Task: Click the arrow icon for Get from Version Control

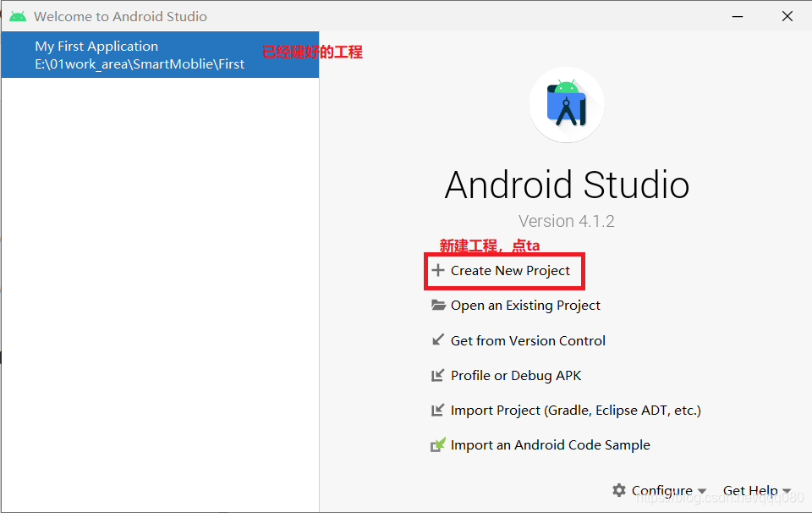Action: 438,340
